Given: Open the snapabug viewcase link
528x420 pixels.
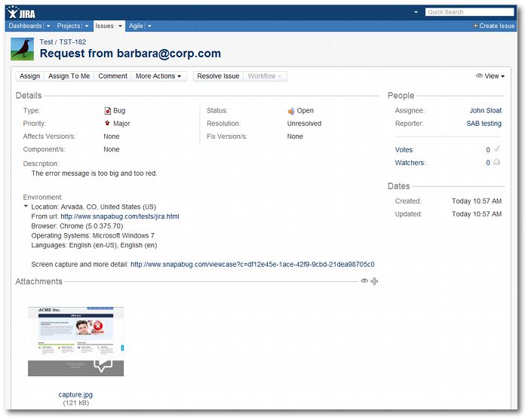Looking at the screenshot, I should (253, 265).
